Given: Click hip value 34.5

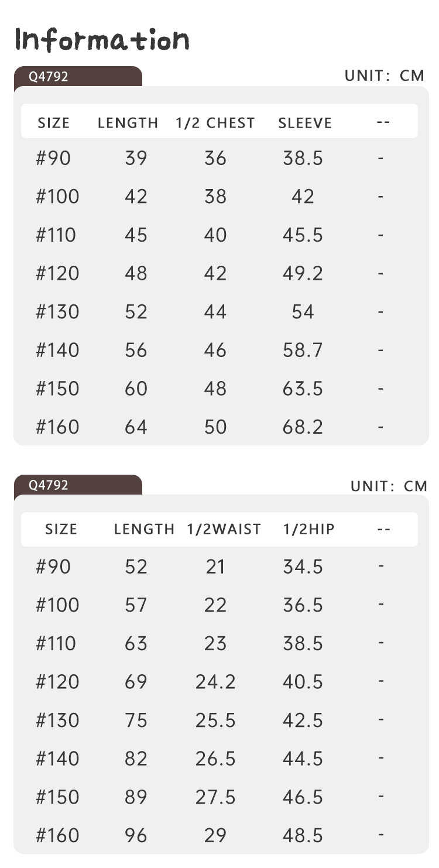Looking at the screenshot, I should 303,567.
